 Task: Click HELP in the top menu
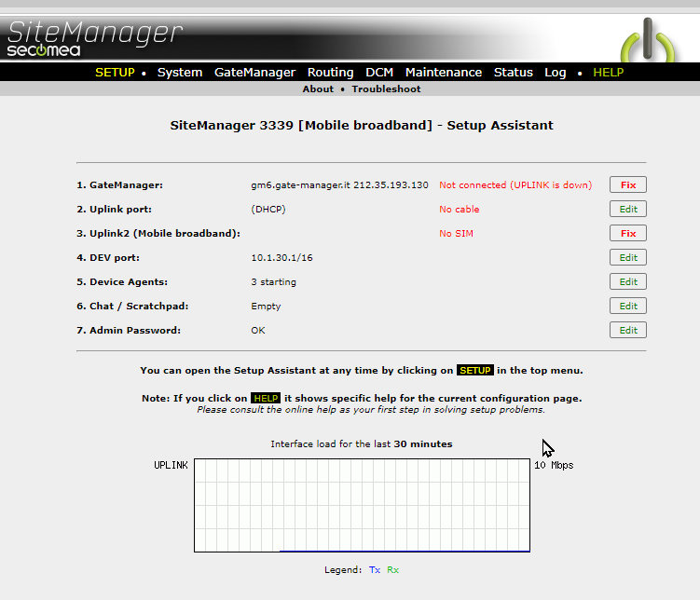608,73
